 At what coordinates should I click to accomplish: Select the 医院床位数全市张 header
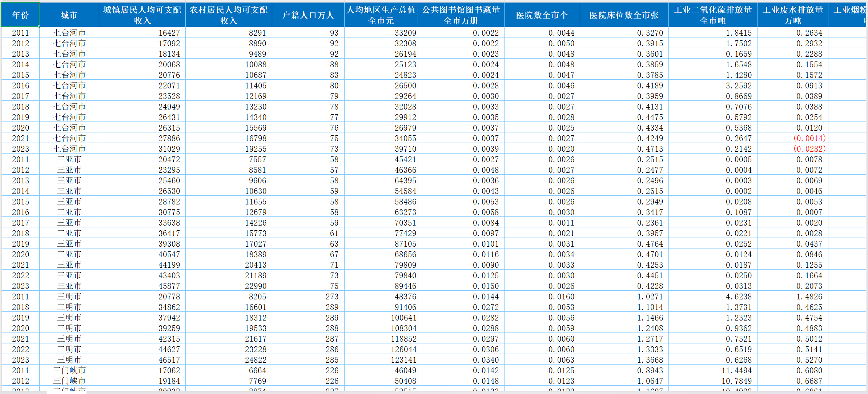coord(624,15)
